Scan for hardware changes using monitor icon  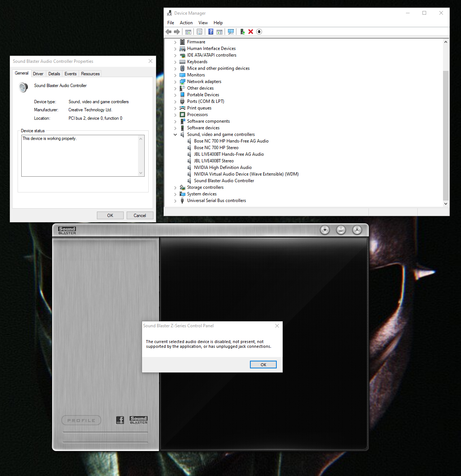(x=231, y=32)
